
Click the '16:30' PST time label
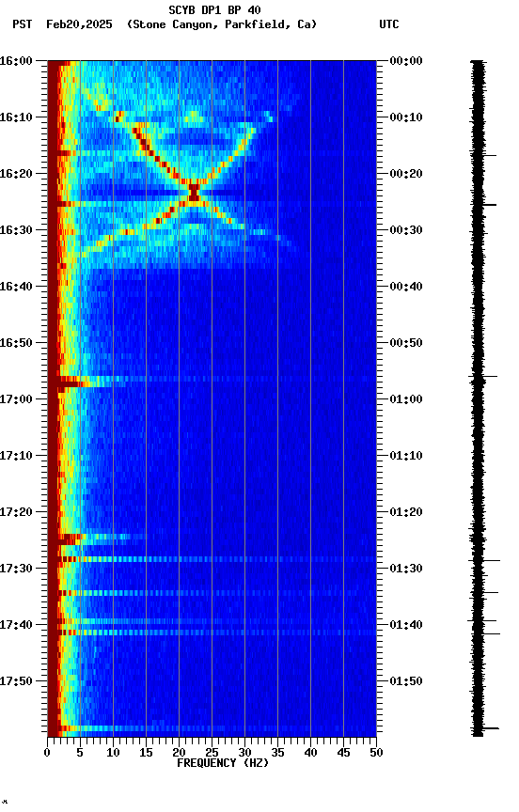click(x=16, y=230)
